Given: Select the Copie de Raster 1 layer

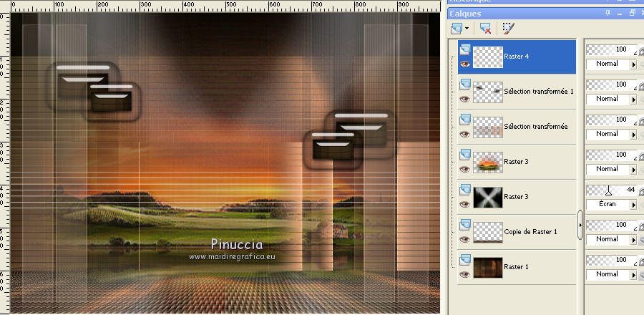Looking at the screenshot, I should 530,232.
